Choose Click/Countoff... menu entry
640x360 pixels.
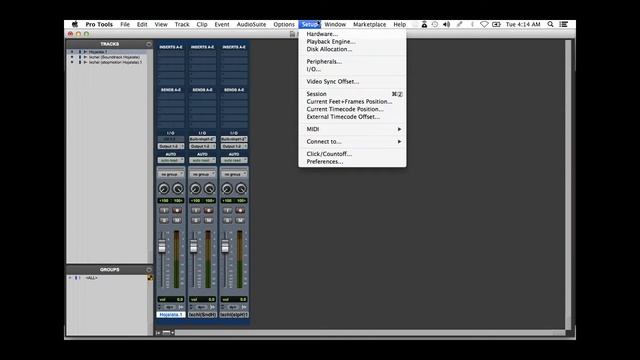(352, 154)
